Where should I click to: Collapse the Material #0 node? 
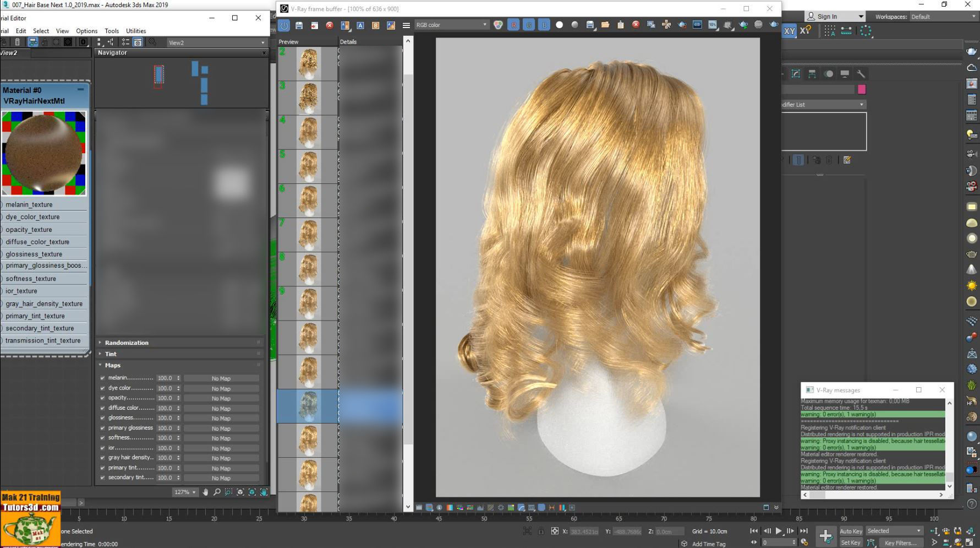click(81, 89)
